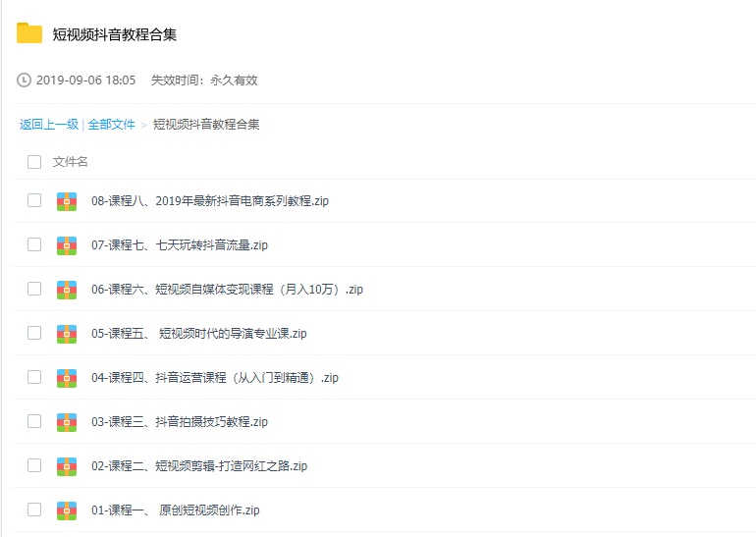
Task: Click zip icon for 02-课程二 短视频剪辑
Action: (x=67, y=466)
